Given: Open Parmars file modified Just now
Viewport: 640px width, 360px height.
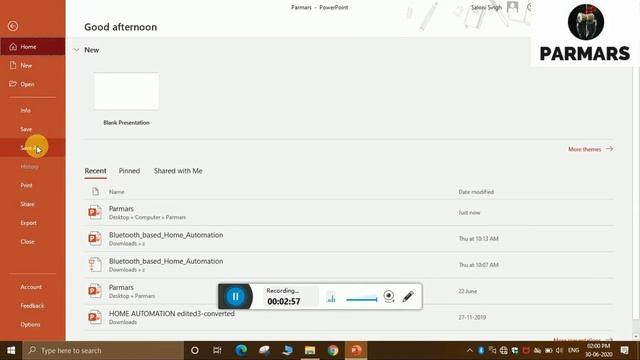Looking at the screenshot, I should [349, 213].
